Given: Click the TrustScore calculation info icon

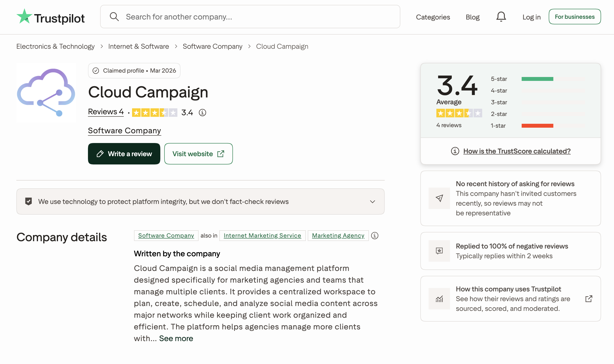Looking at the screenshot, I should point(455,151).
